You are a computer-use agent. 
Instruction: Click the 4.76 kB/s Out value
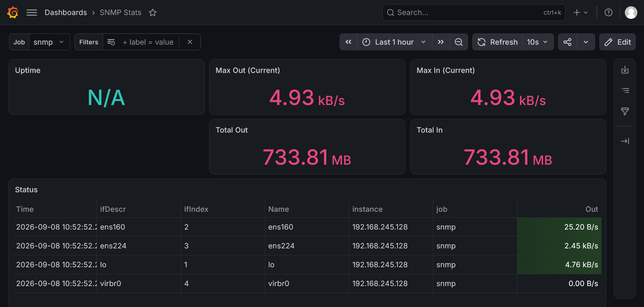point(582,264)
